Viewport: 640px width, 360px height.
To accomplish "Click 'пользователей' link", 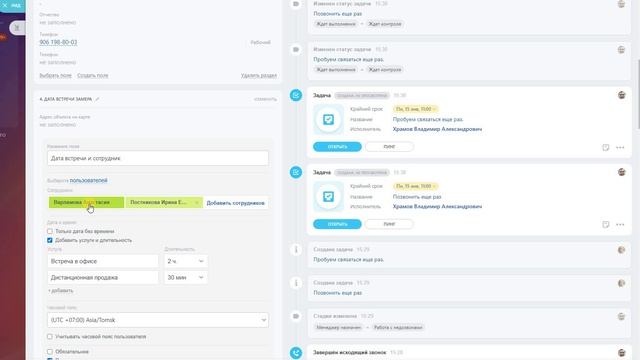I will coord(89,180).
